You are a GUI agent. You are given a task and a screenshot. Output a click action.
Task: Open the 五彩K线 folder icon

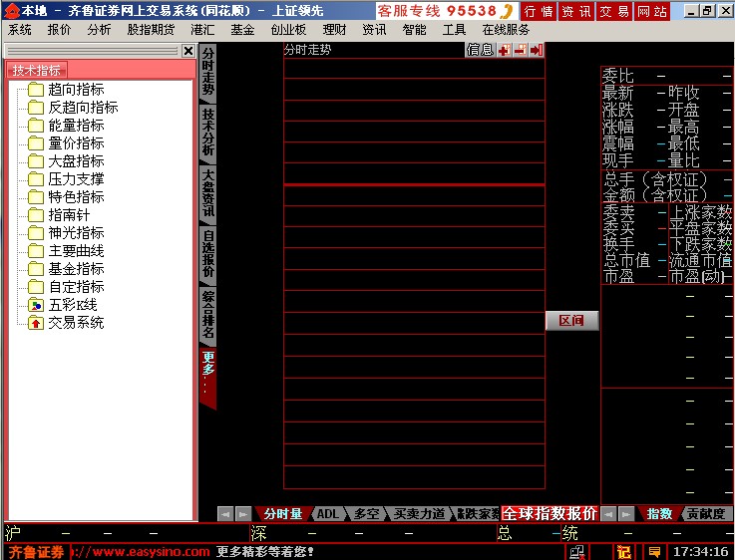tap(36, 305)
